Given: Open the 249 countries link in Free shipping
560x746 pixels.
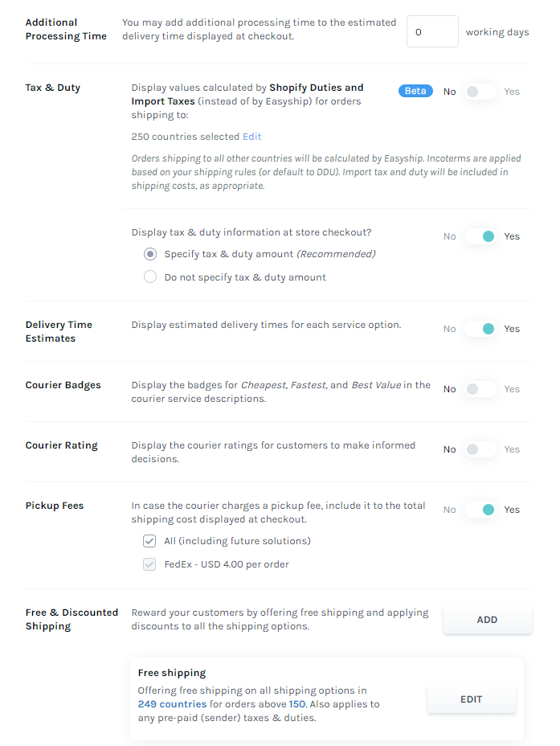Looking at the screenshot, I should click(x=172, y=704).
